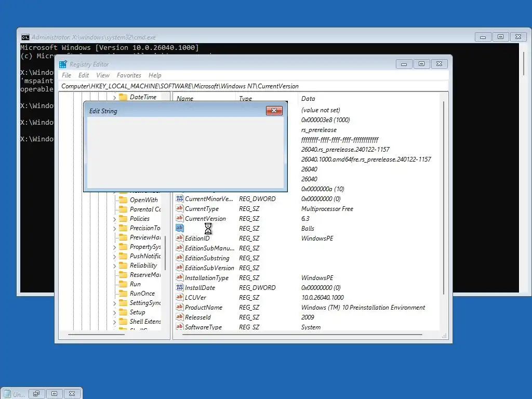The height and width of the screenshot is (399, 532).
Task: Maximize the minimized Un... window at bottom
Action: click(54, 394)
